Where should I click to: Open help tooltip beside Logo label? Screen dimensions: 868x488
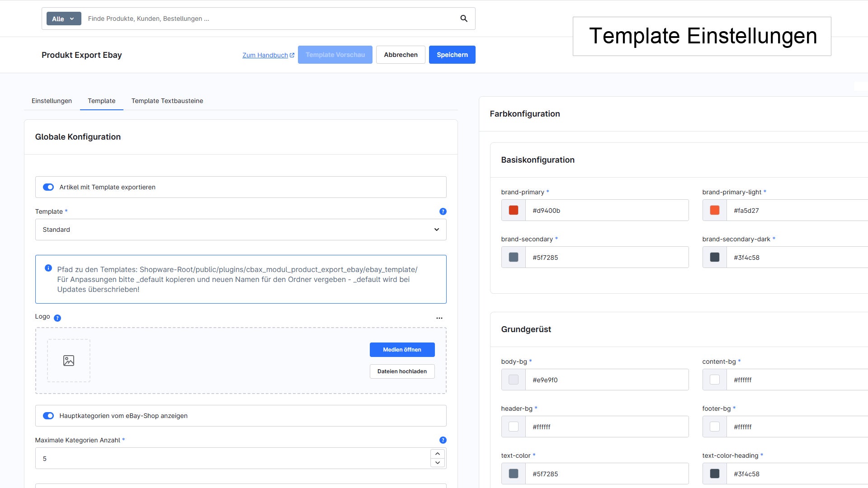click(x=57, y=318)
